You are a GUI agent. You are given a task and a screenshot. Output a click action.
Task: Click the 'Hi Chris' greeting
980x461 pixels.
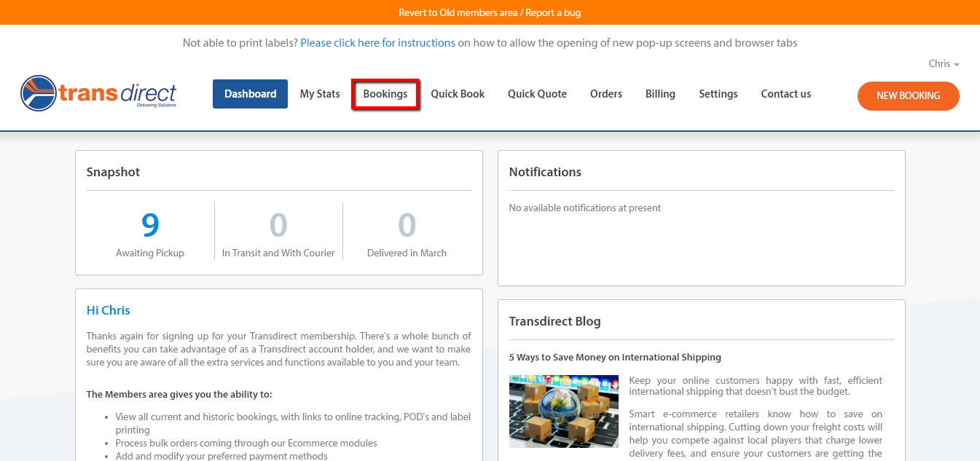pyautogui.click(x=109, y=310)
